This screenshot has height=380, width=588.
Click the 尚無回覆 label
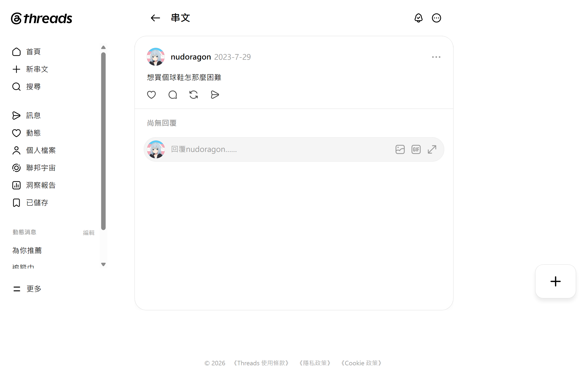point(162,123)
